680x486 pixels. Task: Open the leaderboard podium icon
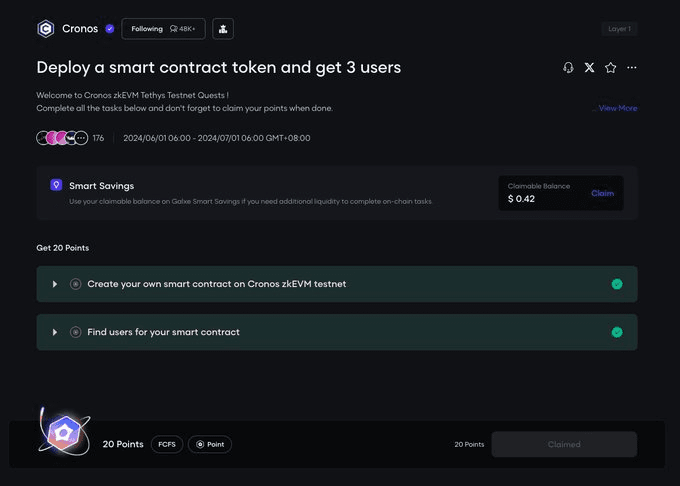coord(223,29)
